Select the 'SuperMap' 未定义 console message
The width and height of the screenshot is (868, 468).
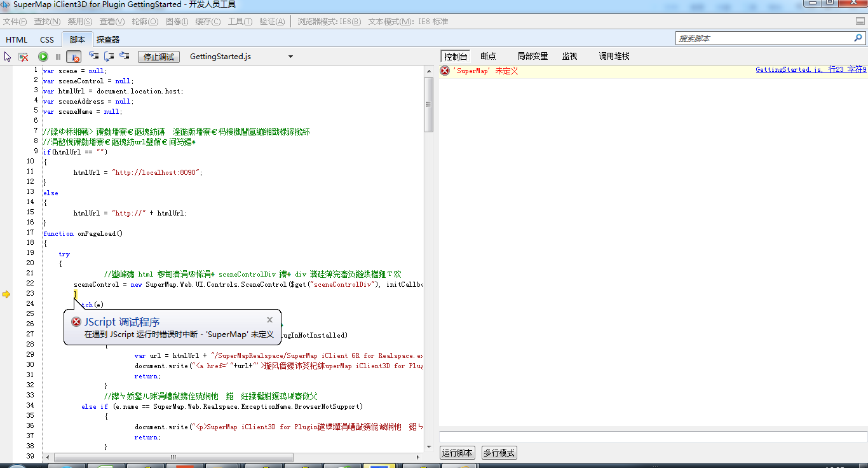(485, 71)
